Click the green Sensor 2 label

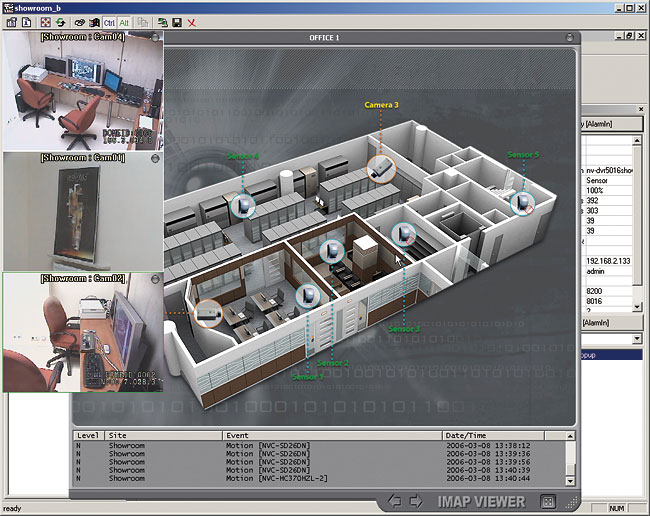point(333,363)
